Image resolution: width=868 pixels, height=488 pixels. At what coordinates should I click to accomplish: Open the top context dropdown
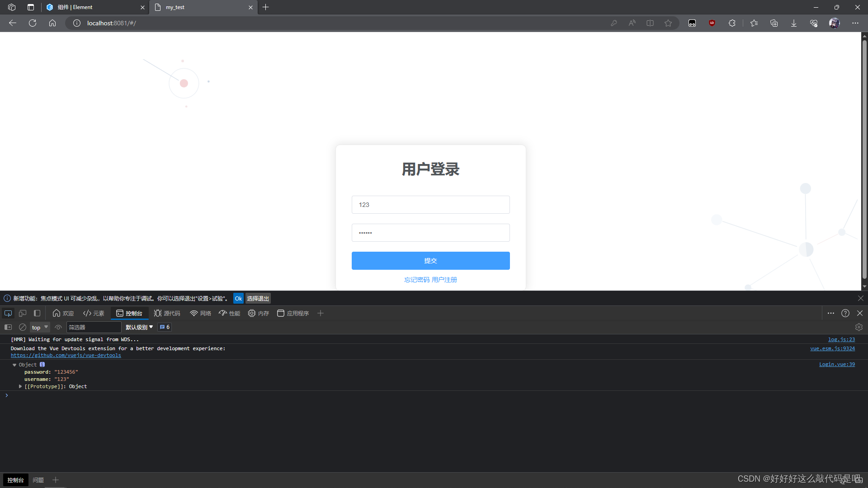point(40,327)
